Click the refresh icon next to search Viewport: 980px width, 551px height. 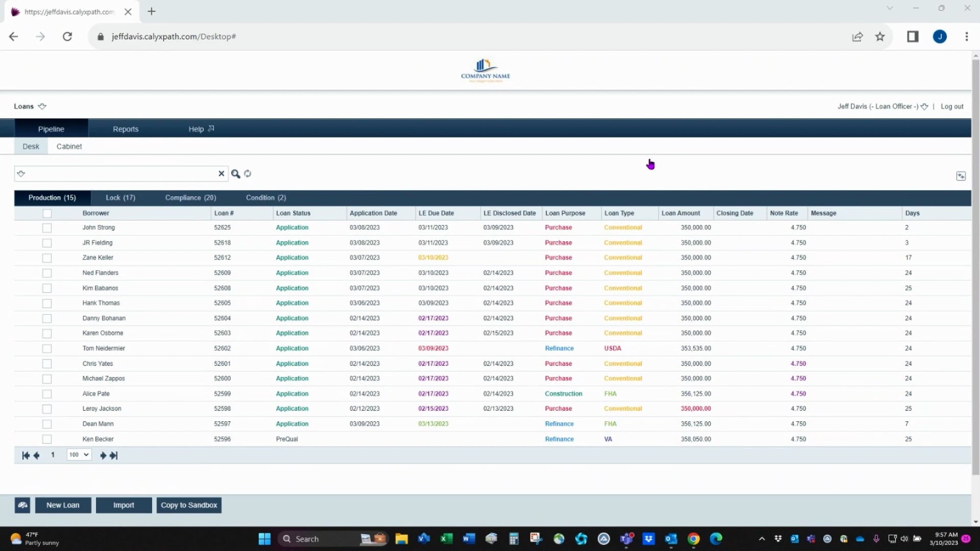(248, 173)
